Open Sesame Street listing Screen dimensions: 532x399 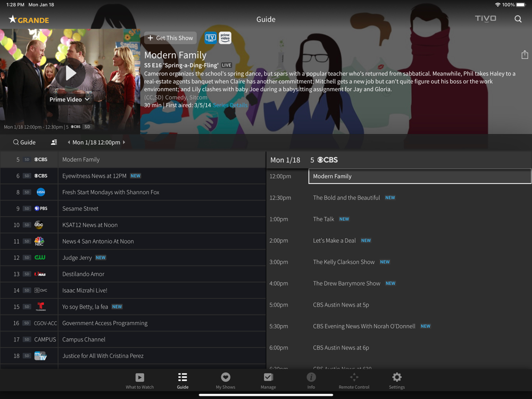162,209
